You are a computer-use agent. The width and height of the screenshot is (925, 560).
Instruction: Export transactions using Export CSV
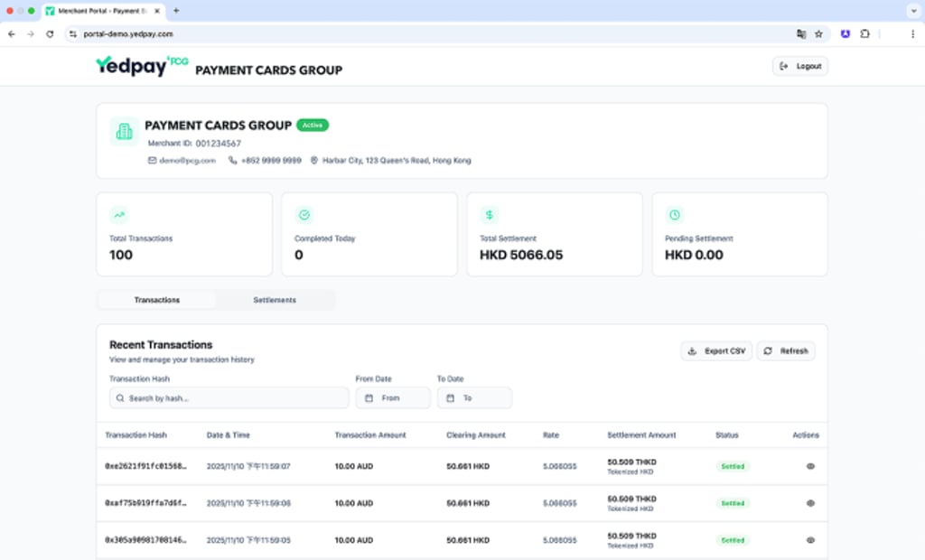tap(716, 350)
